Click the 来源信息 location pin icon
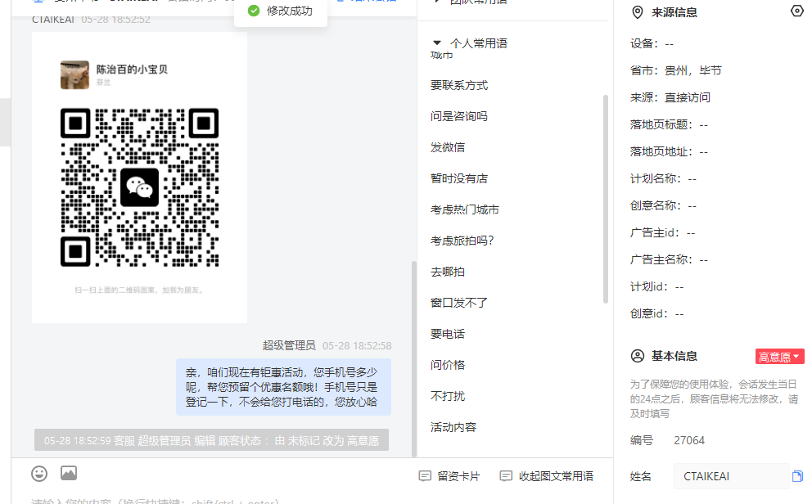This screenshot has height=504, width=812. [638, 12]
